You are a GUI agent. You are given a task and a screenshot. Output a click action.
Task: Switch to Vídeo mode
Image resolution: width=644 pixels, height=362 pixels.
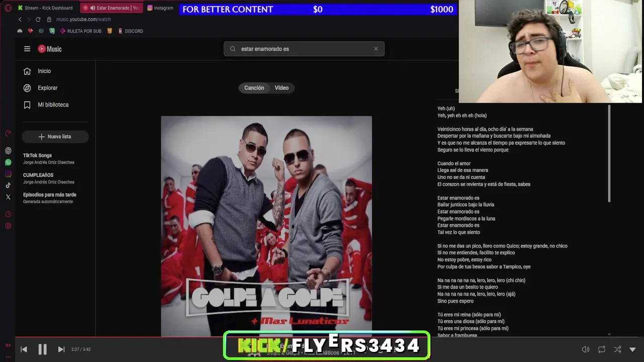[x=282, y=88]
